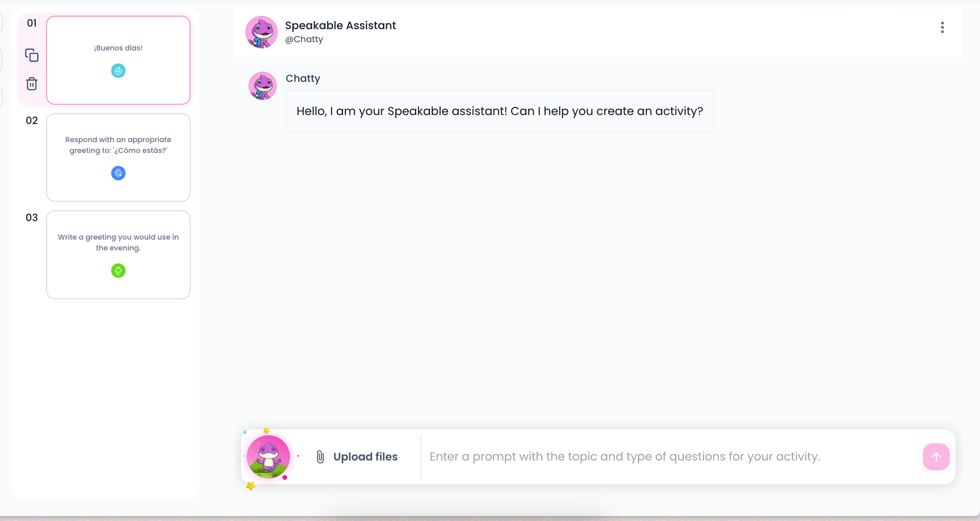The width and height of the screenshot is (980, 521).
Task: Send prompt with the pink arrow button
Action: click(936, 457)
